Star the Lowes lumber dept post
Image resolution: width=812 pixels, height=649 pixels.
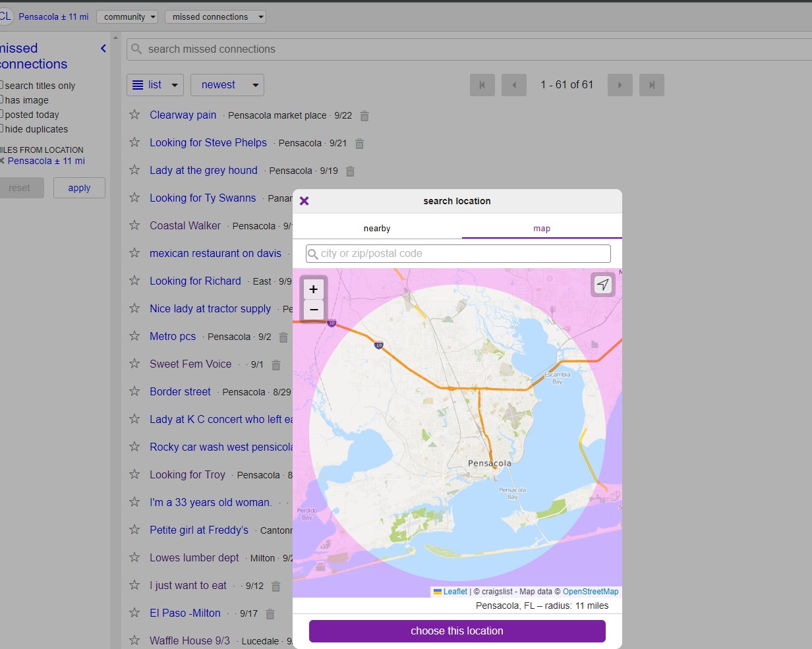point(134,557)
